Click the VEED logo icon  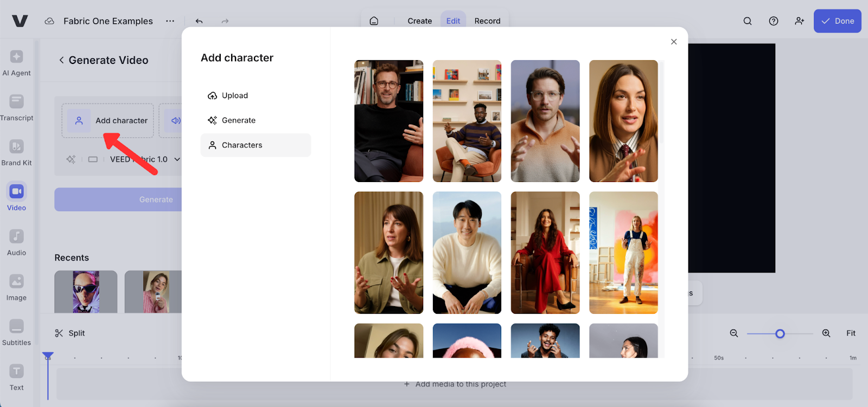coord(20,21)
